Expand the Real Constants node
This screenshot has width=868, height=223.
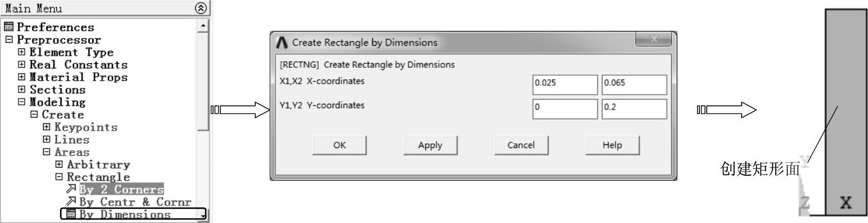click(22, 64)
